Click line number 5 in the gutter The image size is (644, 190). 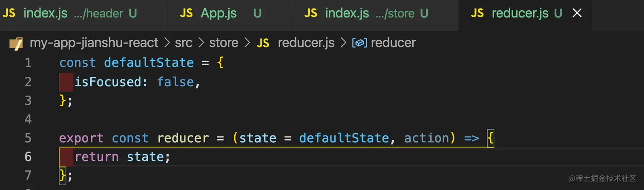tap(28, 138)
